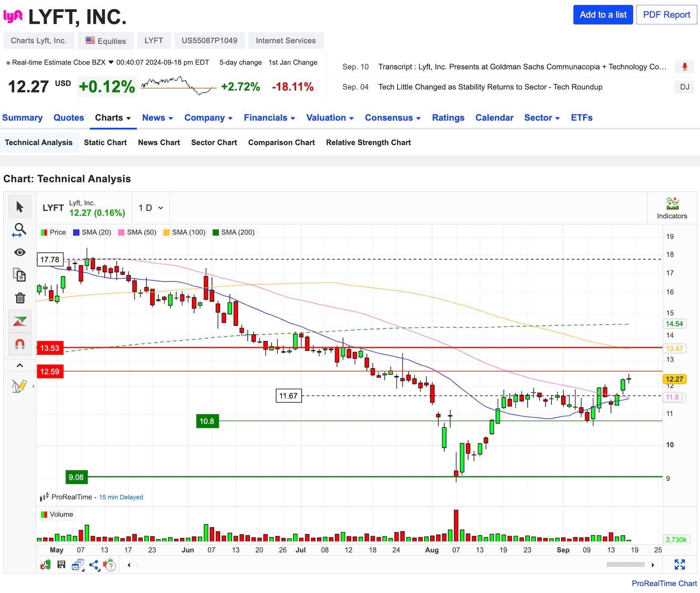Click the share chart icon
Screen dimensions: 700x593
tap(94, 565)
